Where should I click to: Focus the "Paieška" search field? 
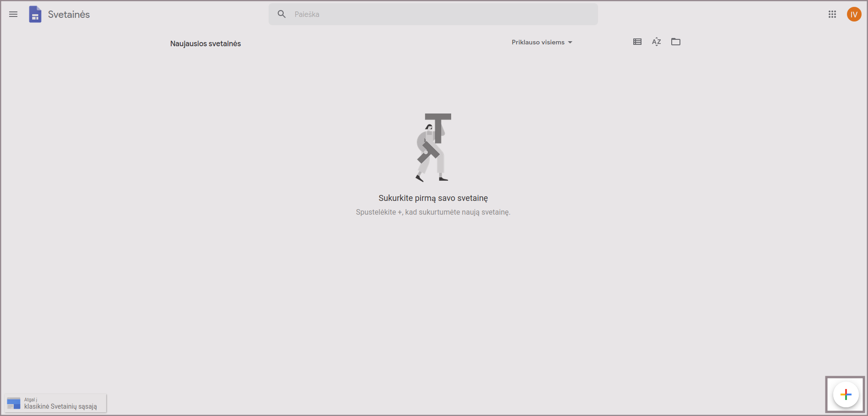point(439,14)
